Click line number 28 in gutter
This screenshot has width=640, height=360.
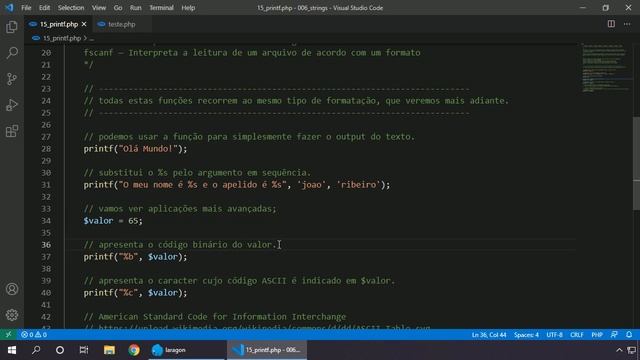pyautogui.click(x=46, y=149)
